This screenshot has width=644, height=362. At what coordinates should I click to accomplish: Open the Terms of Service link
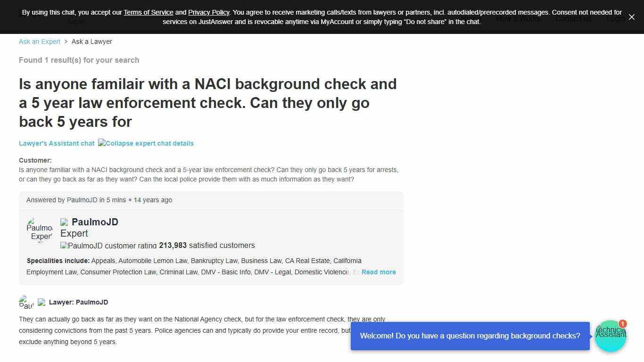tap(149, 12)
